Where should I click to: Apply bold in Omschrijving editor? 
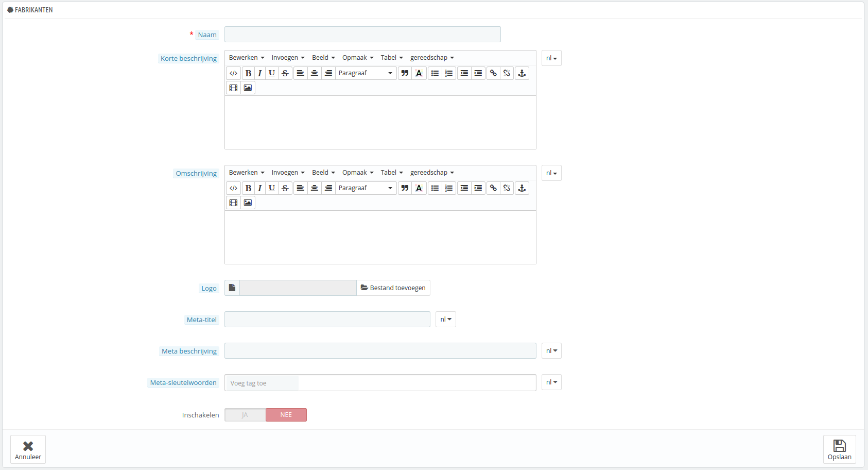pos(248,188)
